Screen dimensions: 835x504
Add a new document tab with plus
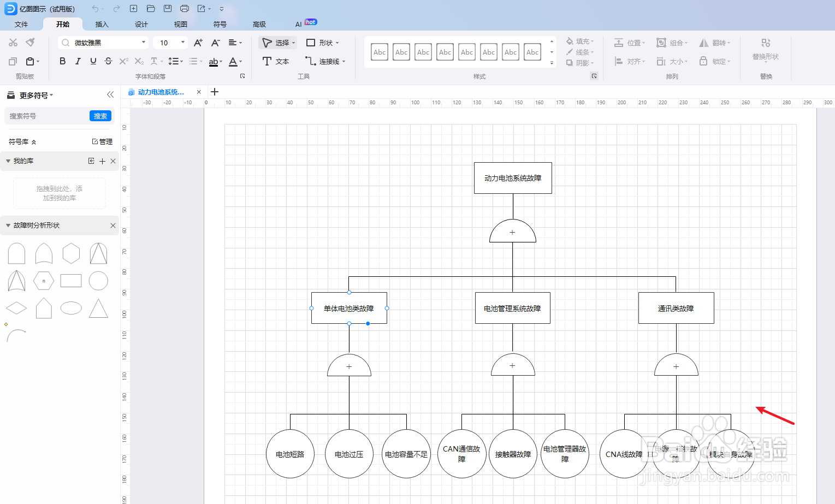[215, 92]
